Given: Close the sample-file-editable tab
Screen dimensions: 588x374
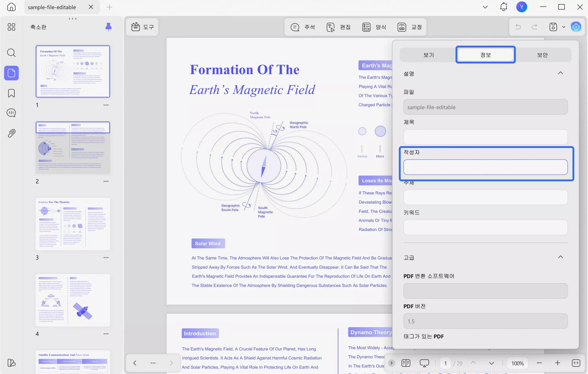Looking at the screenshot, I should click(91, 7).
